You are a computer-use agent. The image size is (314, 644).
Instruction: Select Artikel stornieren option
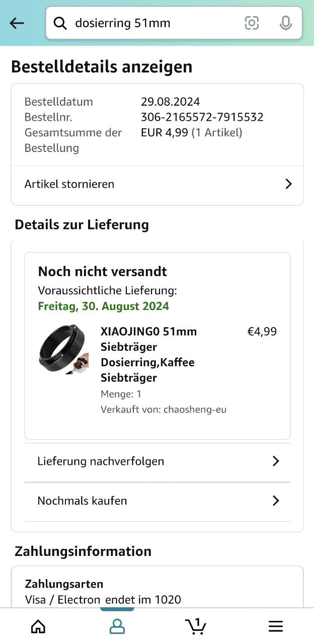[69, 184]
